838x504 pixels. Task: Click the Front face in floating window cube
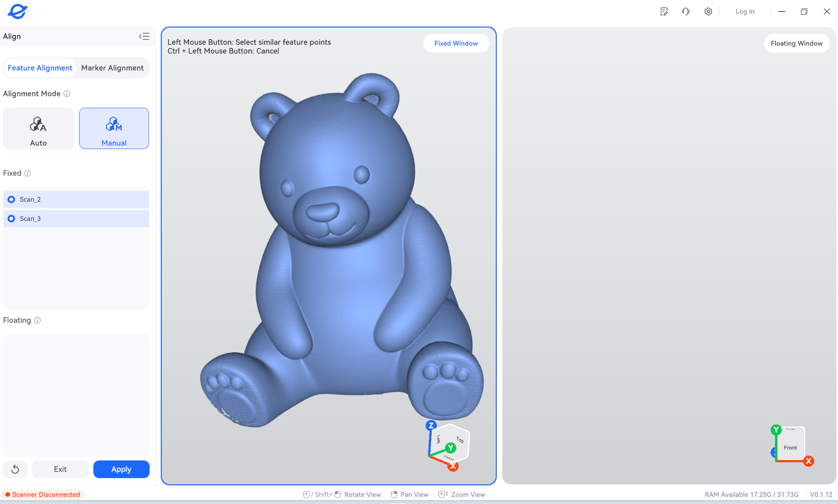[x=790, y=448]
